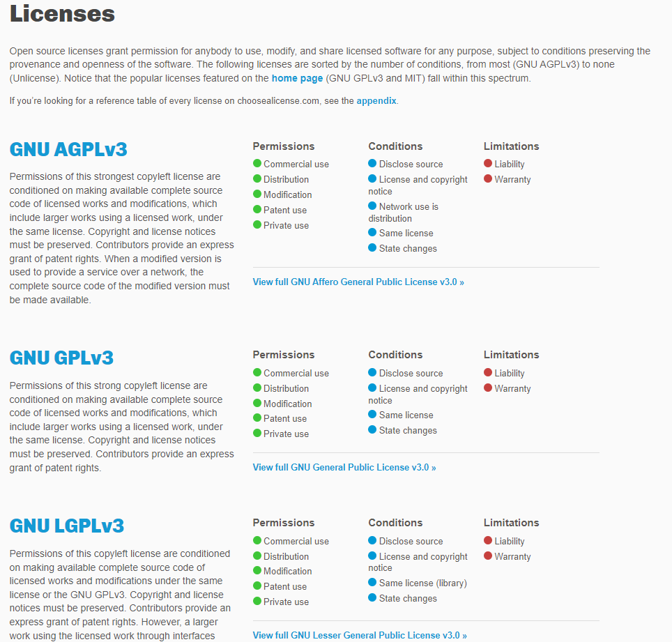Select LGPLv3 'License and copyright notice' text
The image size is (672, 642).
tap(418, 563)
